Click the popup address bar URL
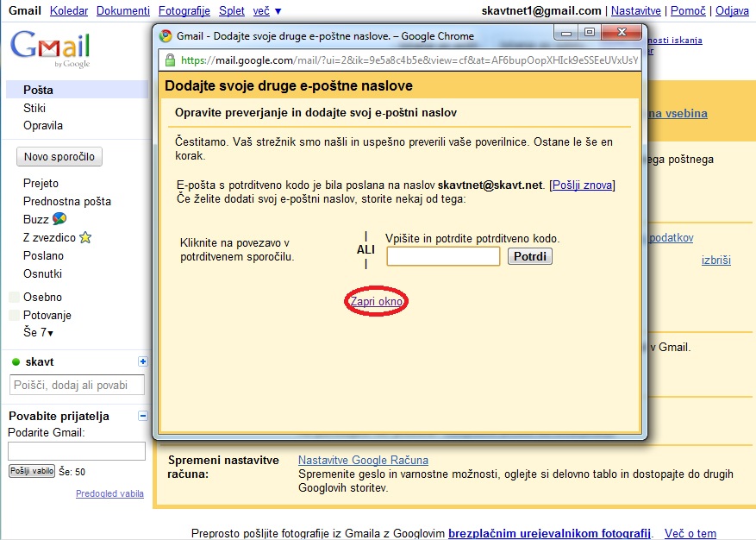 [409, 60]
